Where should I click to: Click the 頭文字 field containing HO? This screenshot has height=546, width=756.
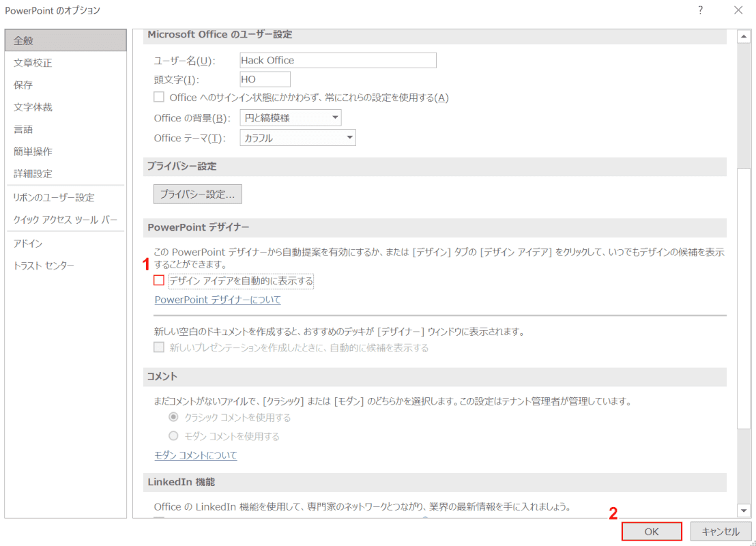[265, 79]
